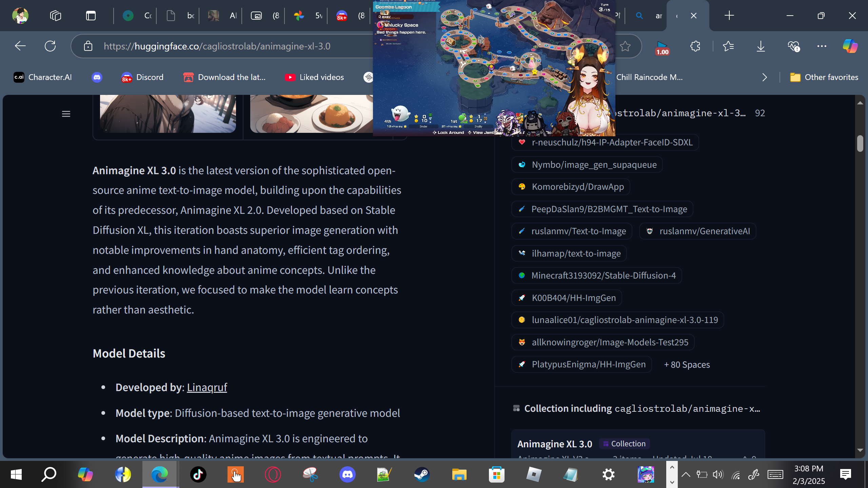The height and width of the screenshot is (488, 868).
Task: Click the food dish sample image
Action: [x=312, y=114]
